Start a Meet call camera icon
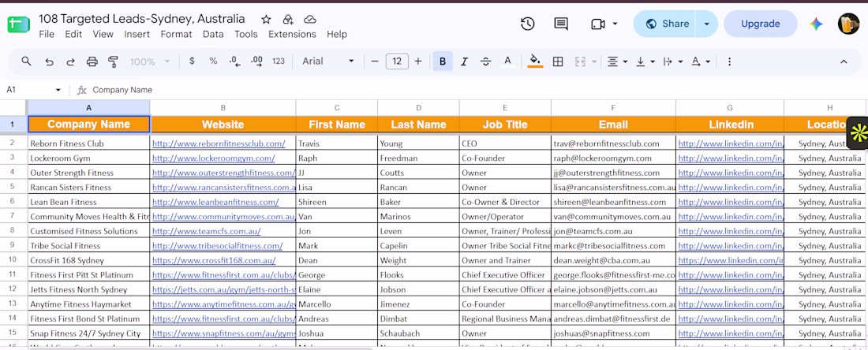Viewport: 868px width, 350px height. 598,24
